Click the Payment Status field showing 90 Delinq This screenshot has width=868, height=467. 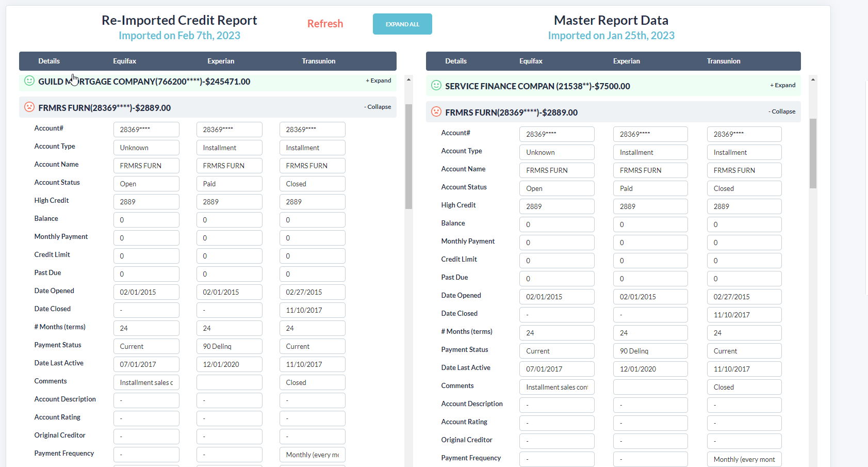click(229, 346)
